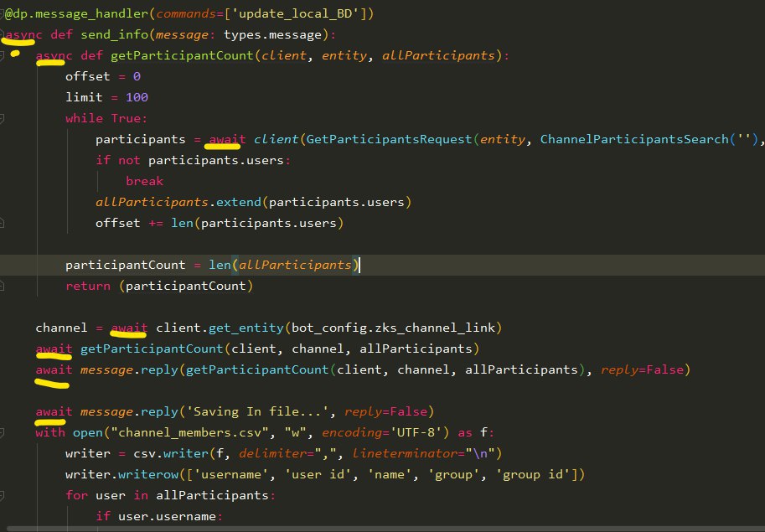The height and width of the screenshot is (532, 765).
Task: Click getParticipantCount in its def line
Action: [x=182, y=55]
